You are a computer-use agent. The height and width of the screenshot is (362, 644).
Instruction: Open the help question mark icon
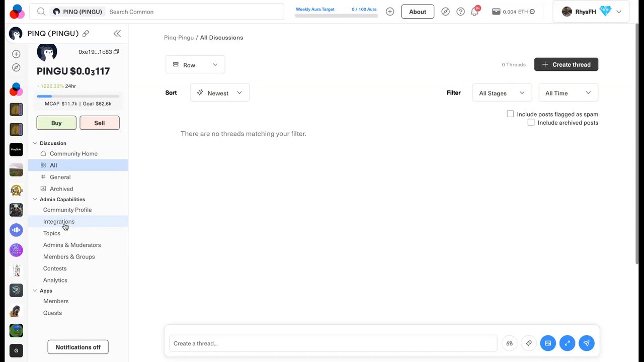tap(460, 12)
